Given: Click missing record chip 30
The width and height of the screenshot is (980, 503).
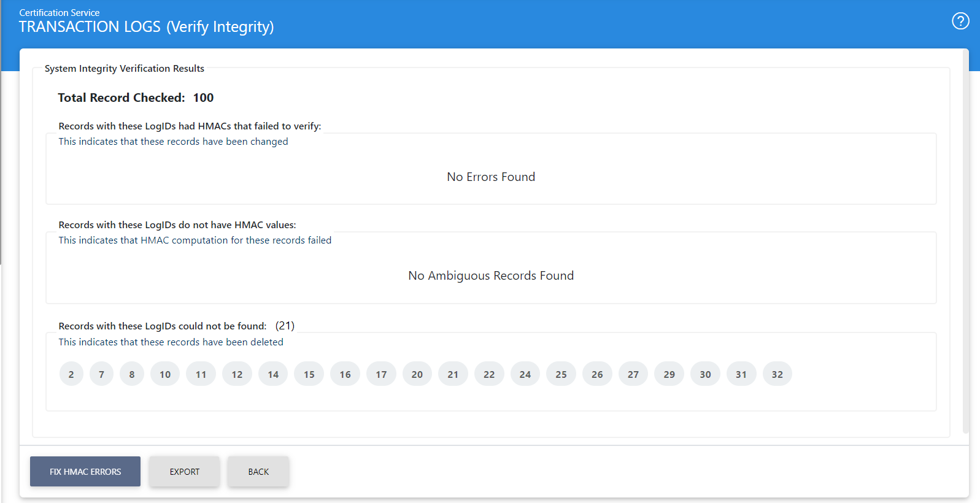Looking at the screenshot, I should point(705,374).
